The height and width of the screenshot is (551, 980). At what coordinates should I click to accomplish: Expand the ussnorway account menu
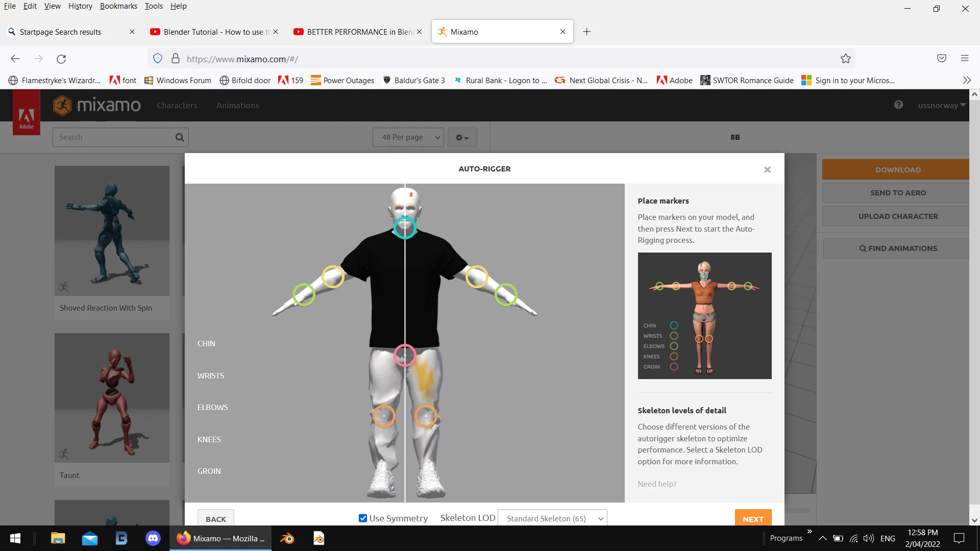tap(942, 105)
